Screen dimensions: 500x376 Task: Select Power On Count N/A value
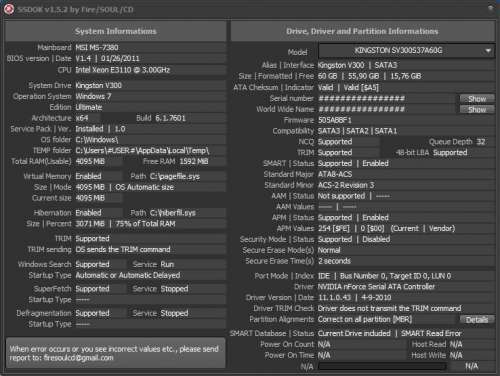click(324, 344)
